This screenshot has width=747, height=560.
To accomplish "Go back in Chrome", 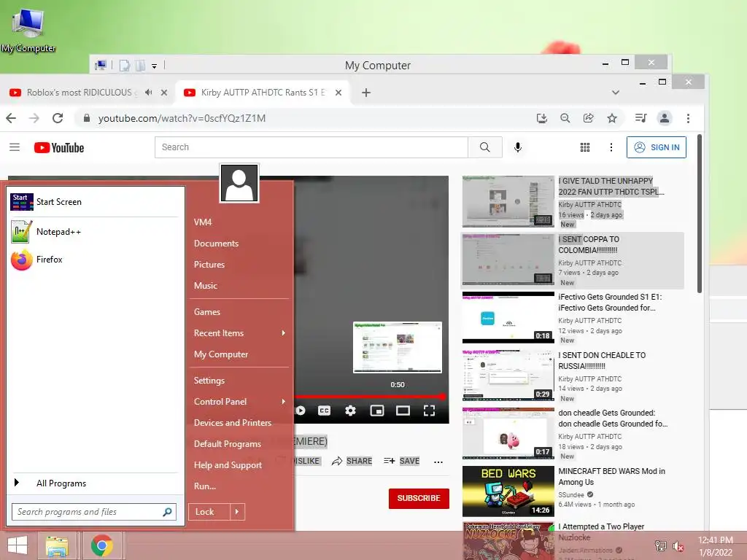I will (x=11, y=118).
